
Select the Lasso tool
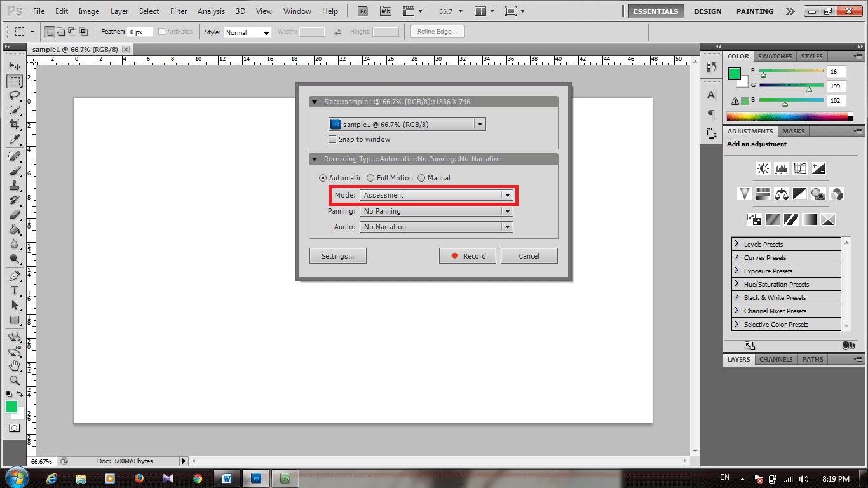15,95
